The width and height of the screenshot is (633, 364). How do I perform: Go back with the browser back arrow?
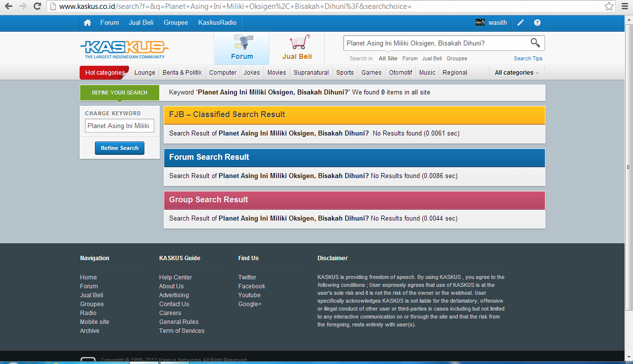pyautogui.click(x=8, y=6)
